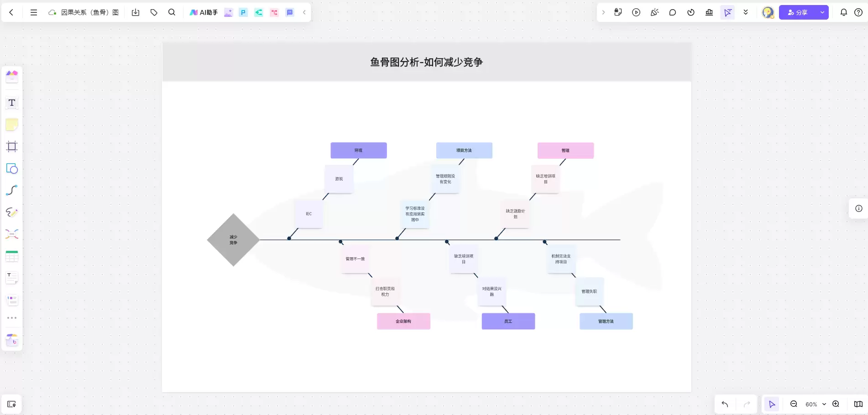Select the pink 企业架构 category box
Screen dimensions: 868x415
coord(403,322)
